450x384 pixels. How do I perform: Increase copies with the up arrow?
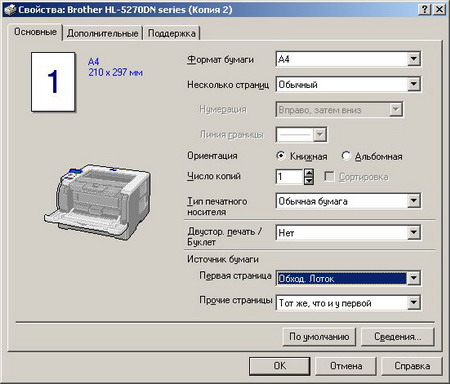coord(309,173)
